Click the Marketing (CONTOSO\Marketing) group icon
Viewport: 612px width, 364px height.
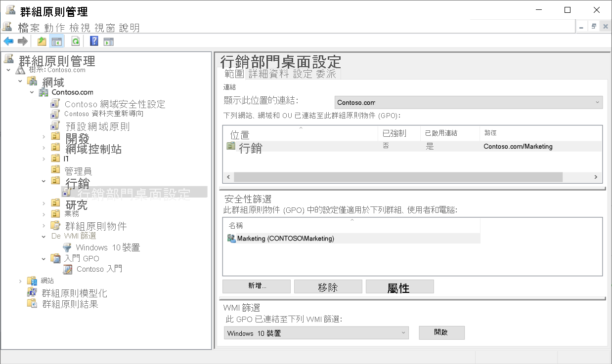[230, 239]
